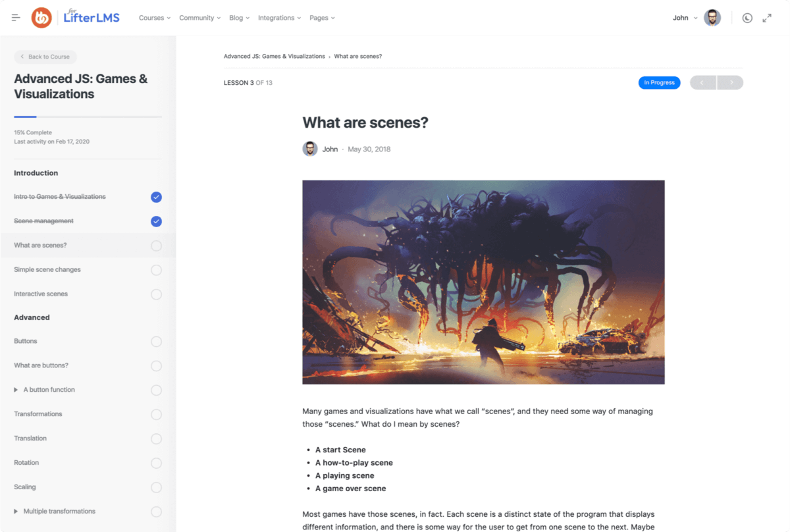Go to the previous lesson arrow
This screenshot has height=532, width=790.
tap(703, 82)
